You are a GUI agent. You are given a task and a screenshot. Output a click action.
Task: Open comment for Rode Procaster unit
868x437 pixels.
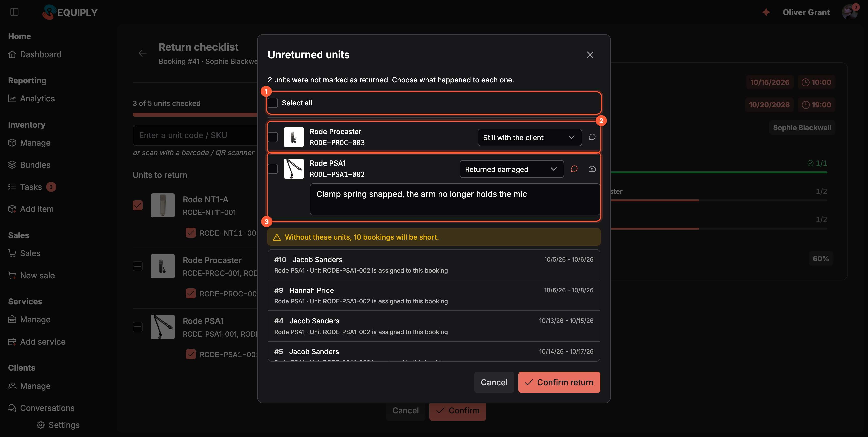click(592, 137)
